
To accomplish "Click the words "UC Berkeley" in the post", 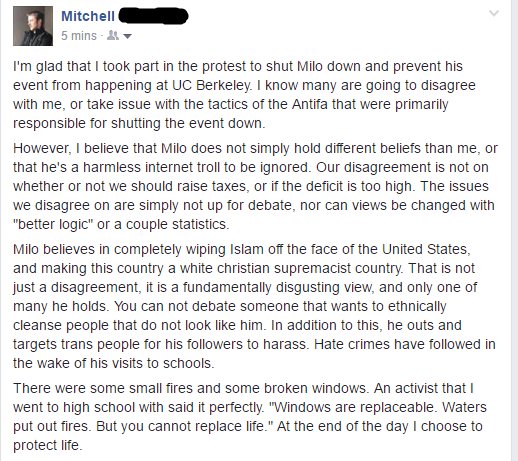I will point(211,85).
